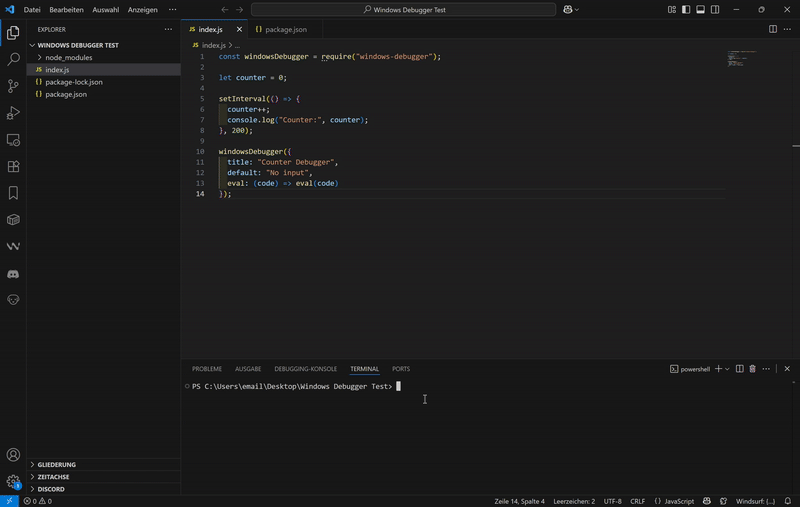Screen dimensions: 800x507
Task: Open the Source Control view
Action: click(13, 87)
